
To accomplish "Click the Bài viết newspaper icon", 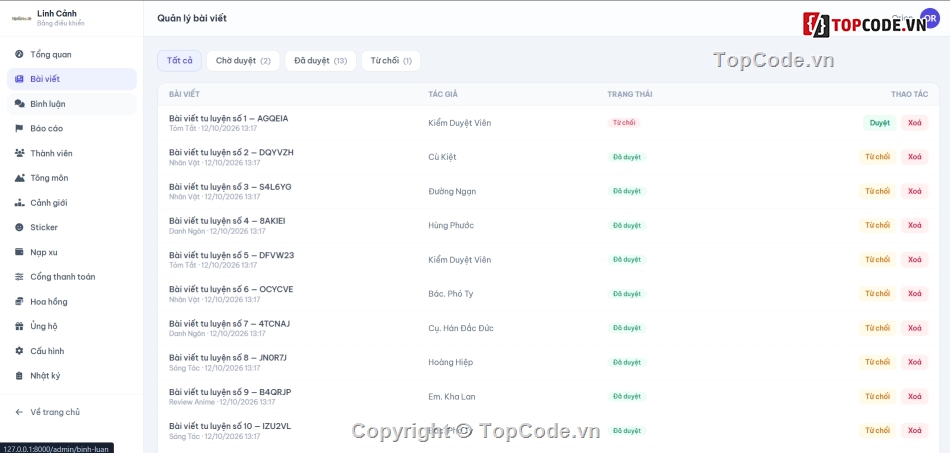I will point(19,79).
